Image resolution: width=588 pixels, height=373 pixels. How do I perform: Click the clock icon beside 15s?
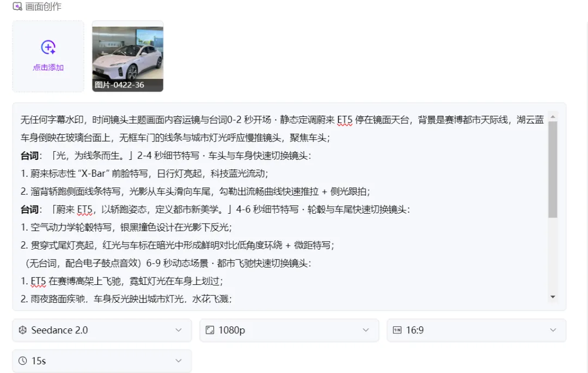click(22, 360)
